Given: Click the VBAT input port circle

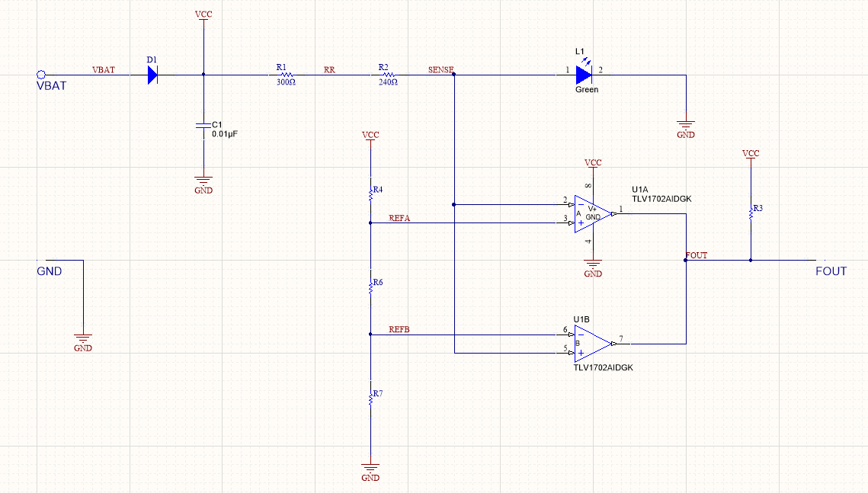Looking at the screenshot, I should pyautogui.click(x=41, y=75).
